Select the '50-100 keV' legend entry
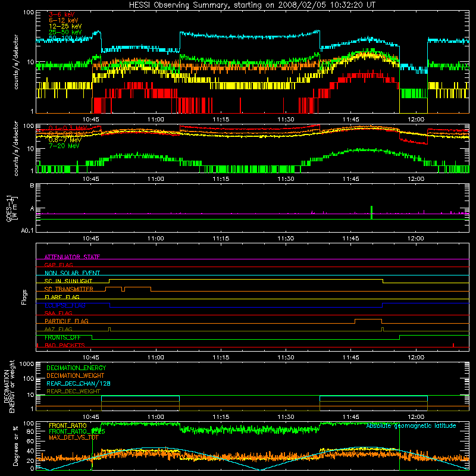The height and width of the screenshot is (476, 476). click(x=67, y=38)
